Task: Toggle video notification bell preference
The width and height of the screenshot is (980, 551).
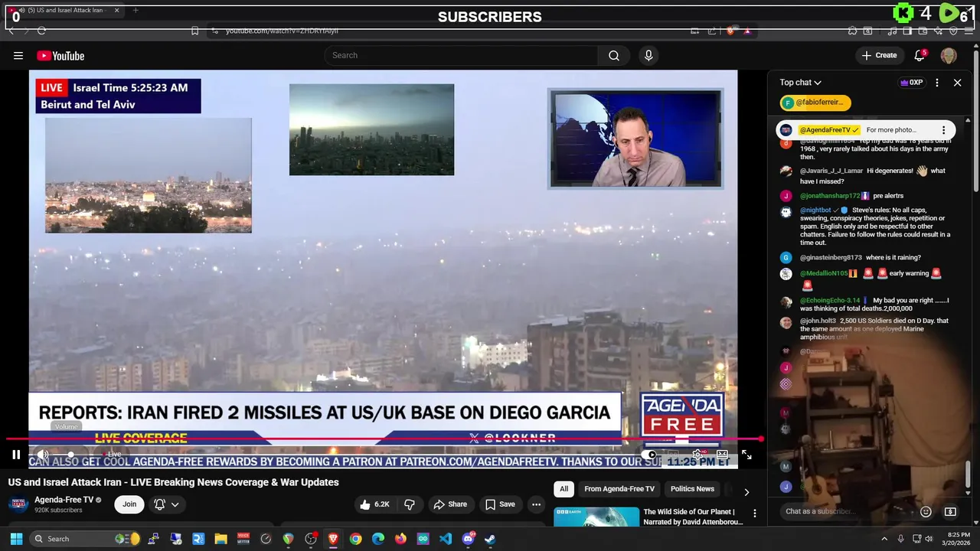Action: pyautogui.click(x=159, y=504)
